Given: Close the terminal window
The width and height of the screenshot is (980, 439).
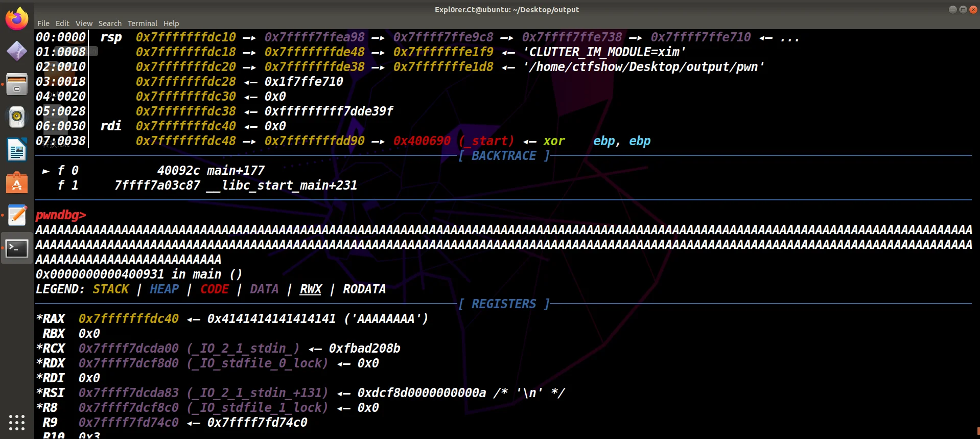Looking at the screenshot, I should click(x=973, y=10).
